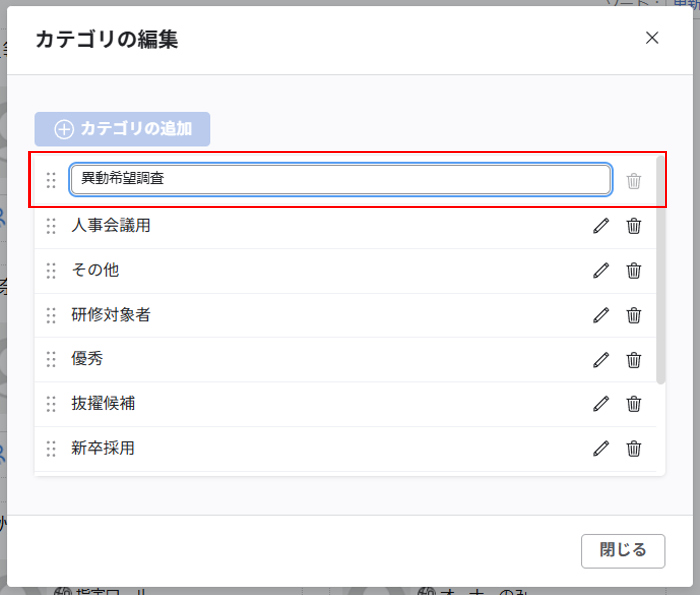Delete the 人事会議用 category via trash icon

pos(633,226)
